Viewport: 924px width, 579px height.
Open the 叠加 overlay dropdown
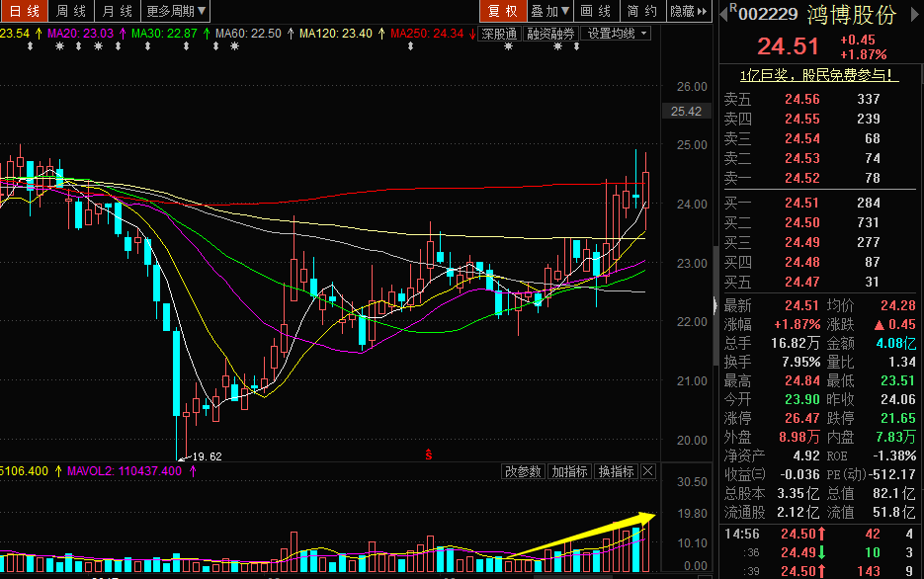click(x=550, y=11)
